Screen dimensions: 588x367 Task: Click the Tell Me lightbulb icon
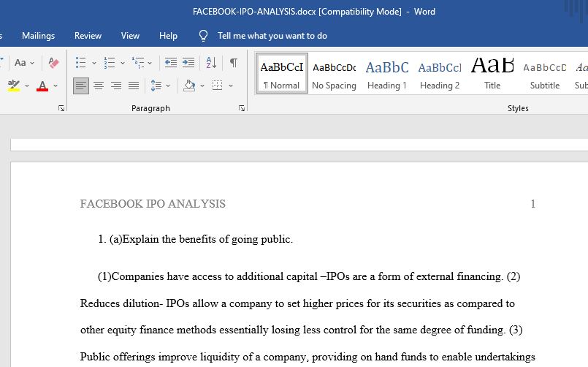click(203, 36)
